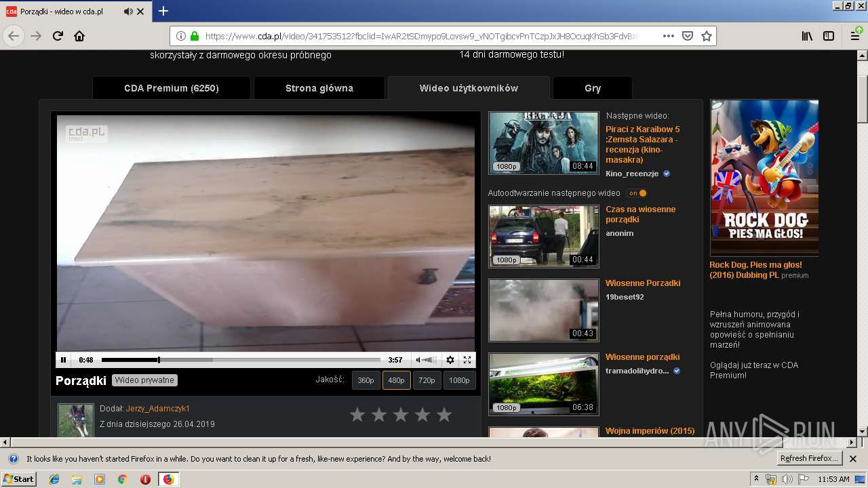Open Jerzy_Adamczyk1 uploader profile

[158, 409]
